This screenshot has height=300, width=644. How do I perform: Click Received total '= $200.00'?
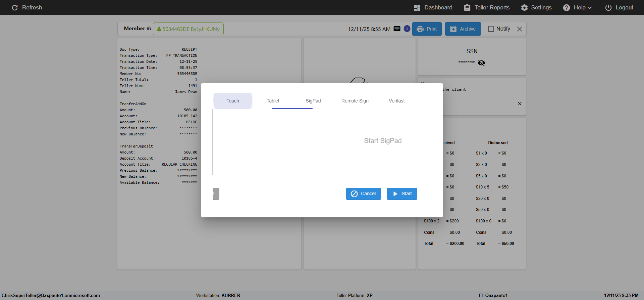[x=455, y=244]
